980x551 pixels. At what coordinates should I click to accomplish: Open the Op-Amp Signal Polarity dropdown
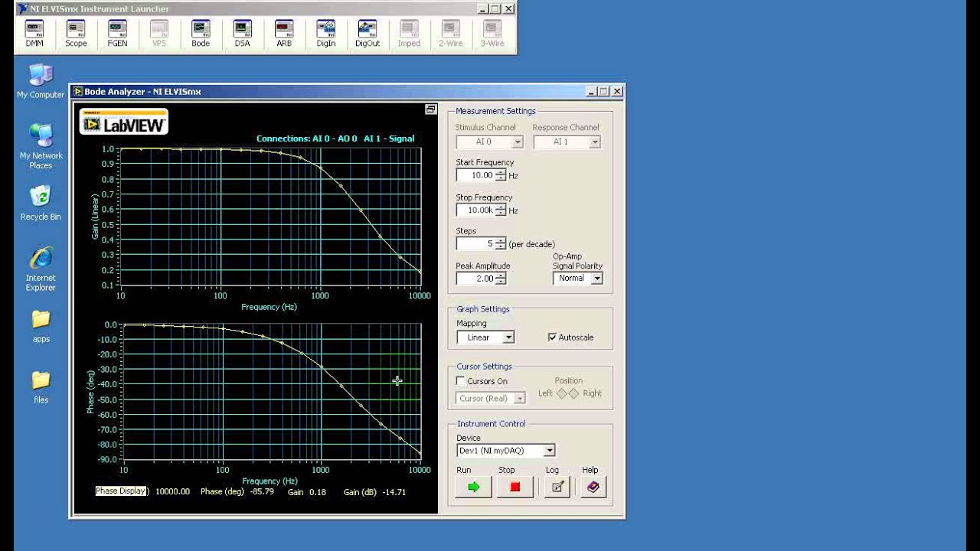578,279
